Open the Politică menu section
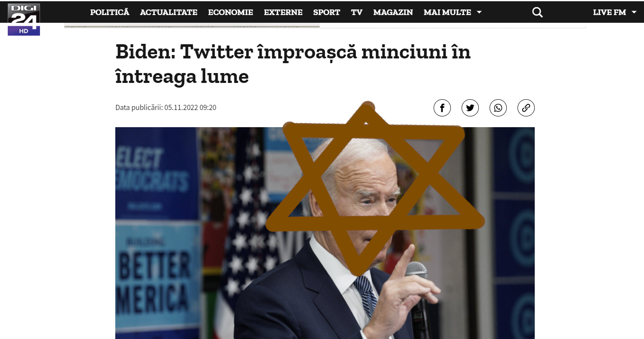This screenshot has height=339, width=644. click(110, 12)
